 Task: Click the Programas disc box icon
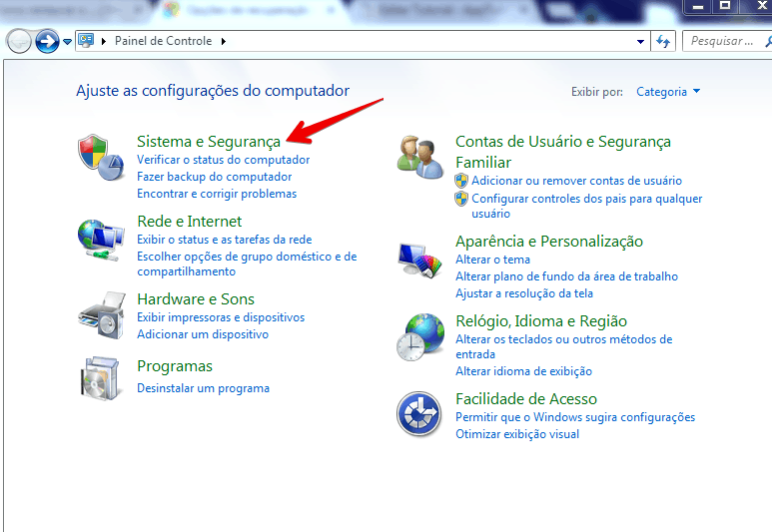[x=101, y=378]
